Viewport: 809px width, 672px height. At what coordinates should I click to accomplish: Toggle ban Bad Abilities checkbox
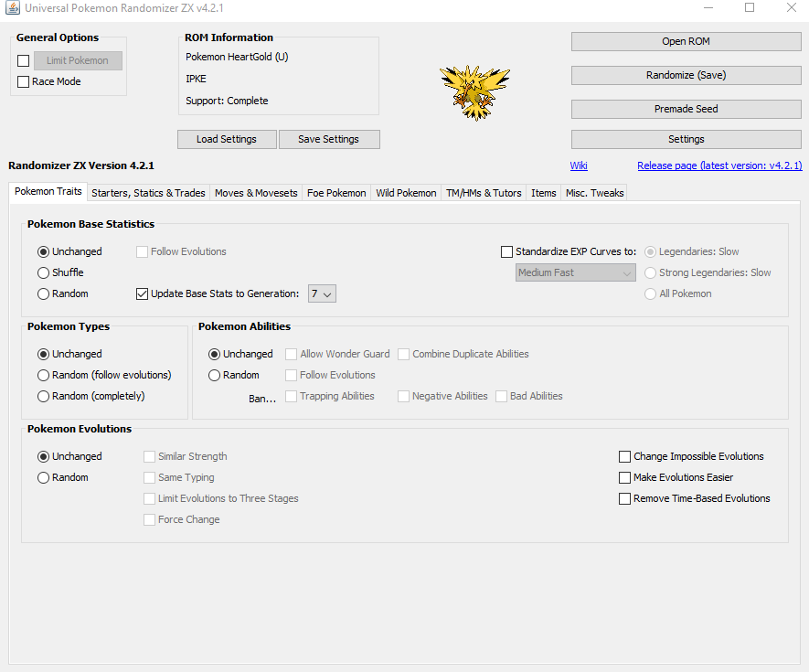(x=501, y=396)
